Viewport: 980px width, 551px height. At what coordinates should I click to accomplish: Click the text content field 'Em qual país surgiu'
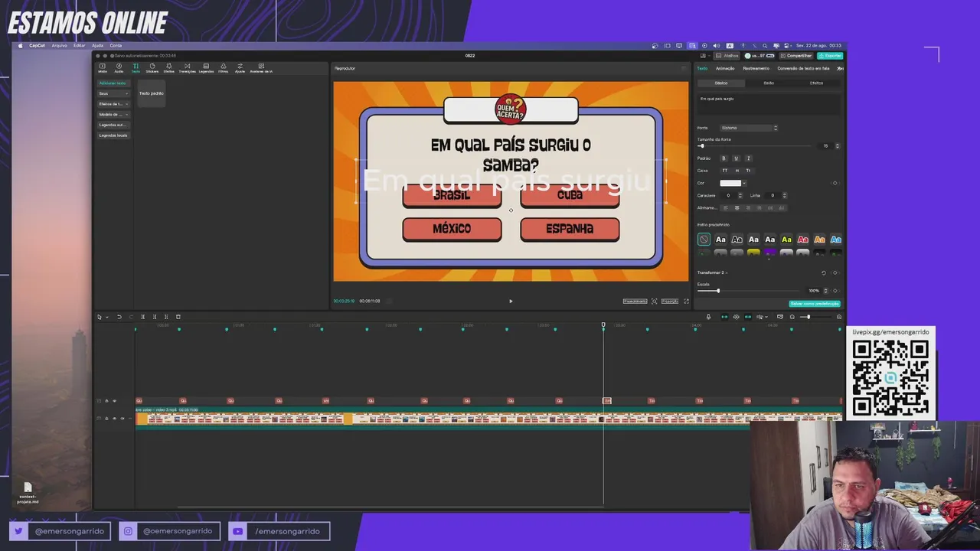click(x=769, y=105)
